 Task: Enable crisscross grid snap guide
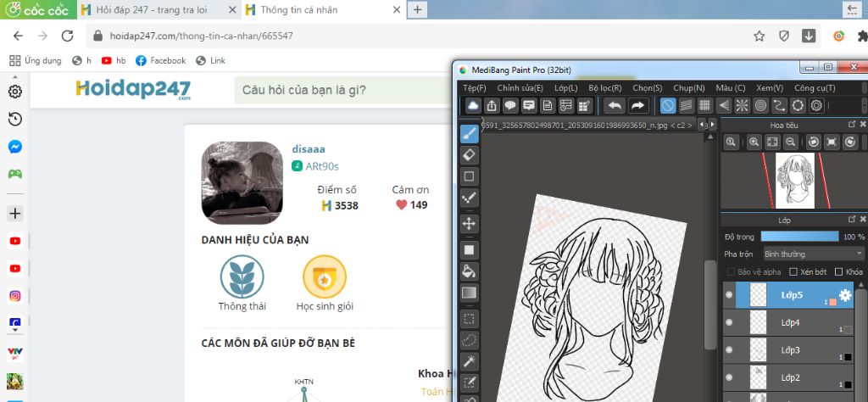point(704,105)
